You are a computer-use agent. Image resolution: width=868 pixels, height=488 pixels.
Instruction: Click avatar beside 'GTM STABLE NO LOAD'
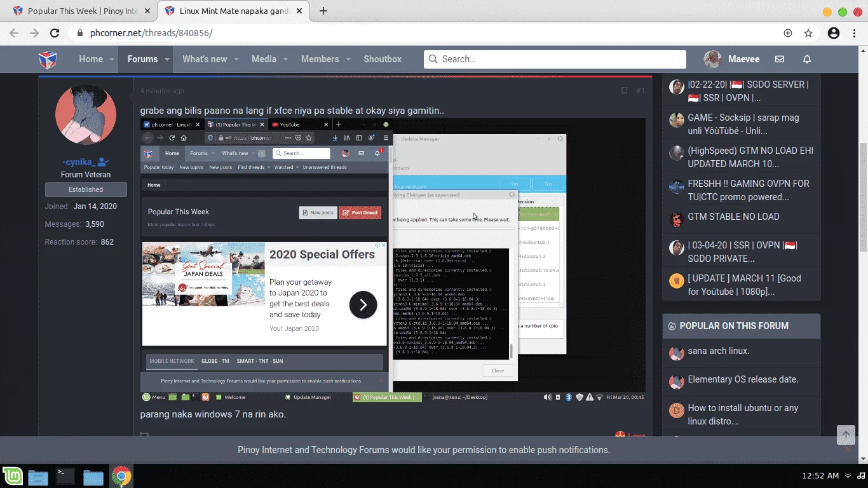click(x=676, y=219)
